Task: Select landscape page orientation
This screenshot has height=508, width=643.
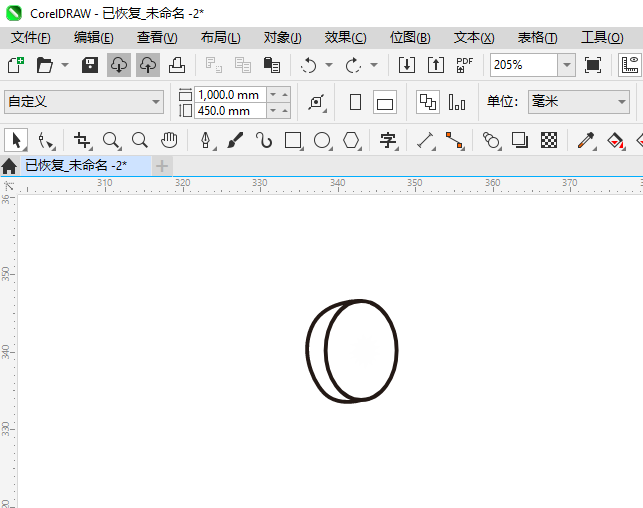Action: [385, 102]
